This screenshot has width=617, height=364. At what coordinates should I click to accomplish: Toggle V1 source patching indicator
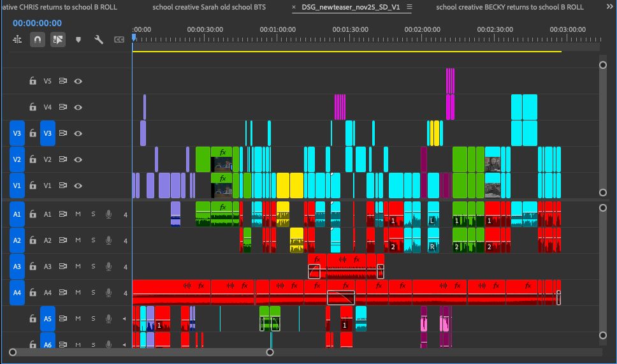tap(17, 186)
